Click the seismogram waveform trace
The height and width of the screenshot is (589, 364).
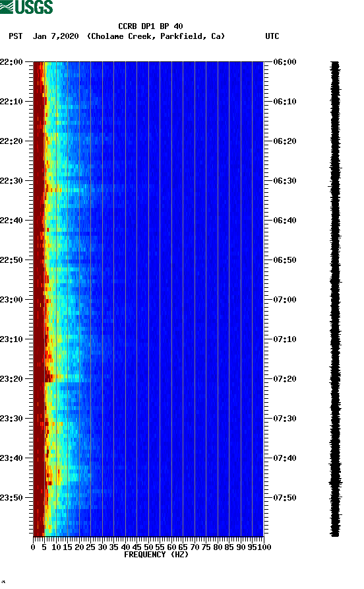335,298
